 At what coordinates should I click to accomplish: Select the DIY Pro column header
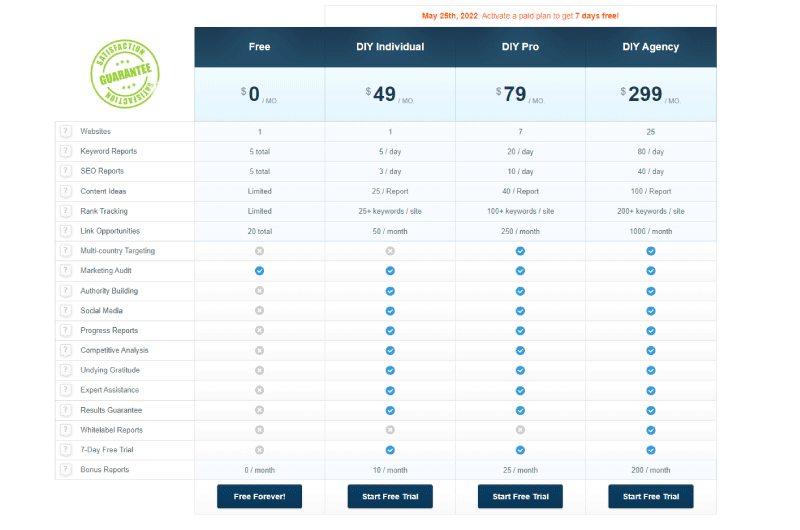click(520, 47)
